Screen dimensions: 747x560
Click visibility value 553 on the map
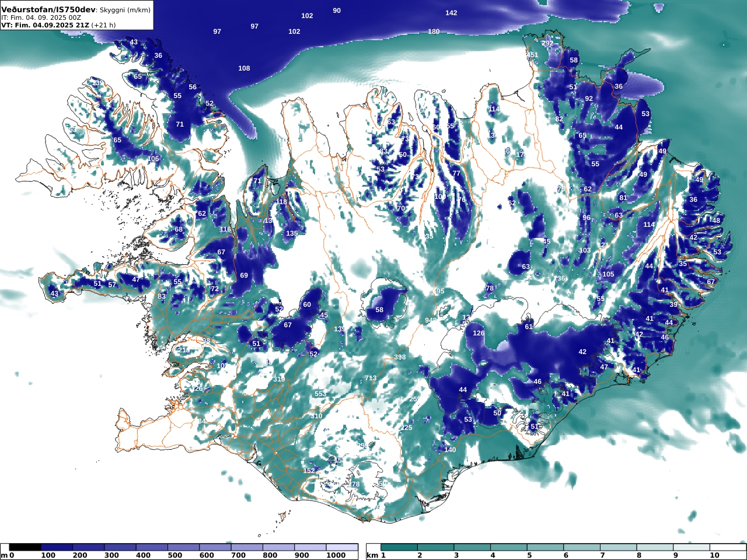point(320,394)
